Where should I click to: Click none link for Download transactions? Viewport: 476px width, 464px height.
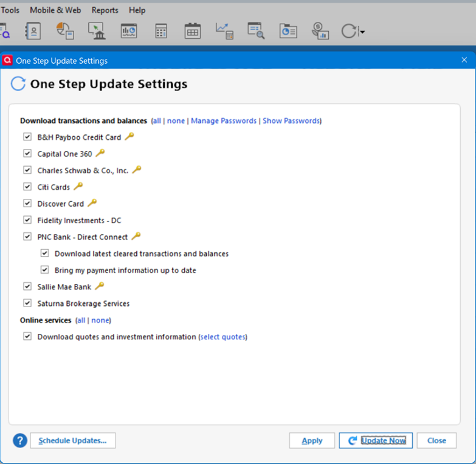176,121
